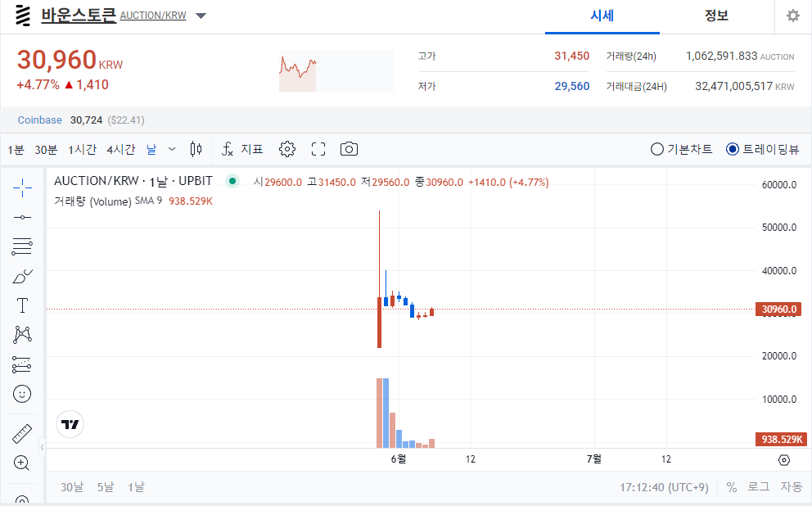This screenshot has width=812, height=506.
Task: Collapse the drawing toolbar with arrow handle
Action: click(42, 447)
